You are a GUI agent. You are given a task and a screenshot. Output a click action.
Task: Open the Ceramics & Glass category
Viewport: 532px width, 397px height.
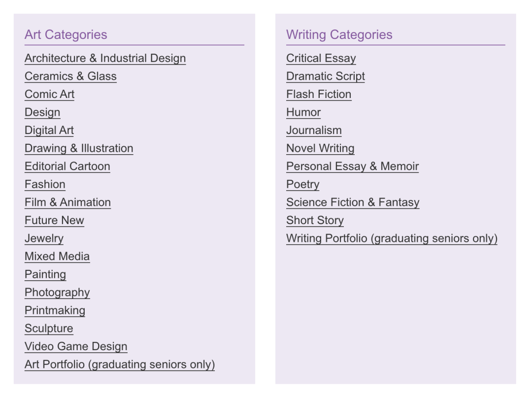tap(70, 76)
